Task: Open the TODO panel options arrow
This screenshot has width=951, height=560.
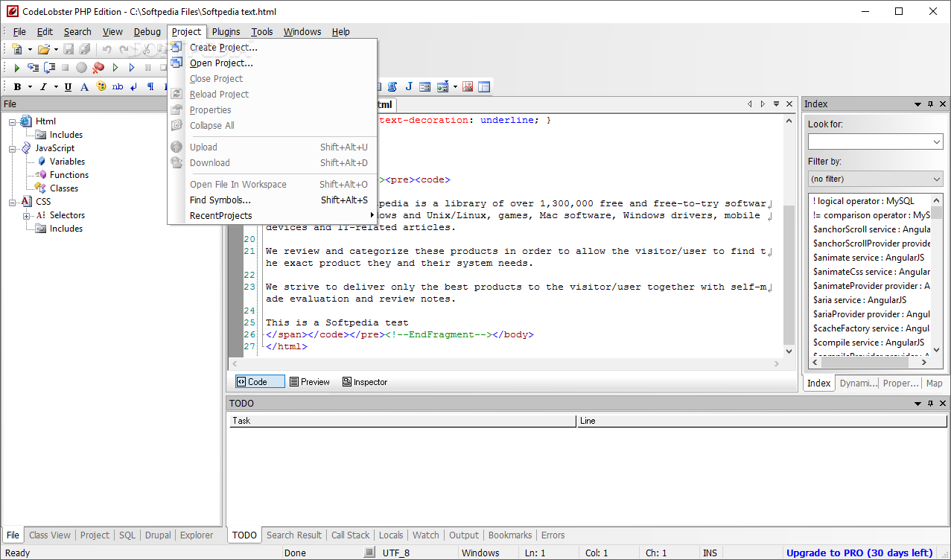Action: point(918,404)
